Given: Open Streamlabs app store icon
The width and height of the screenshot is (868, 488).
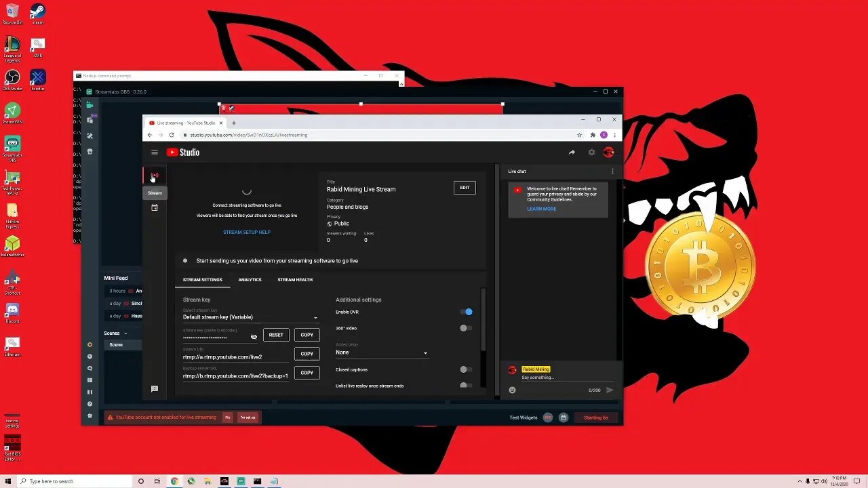Looking at the screenshot, I should coord(90,151).
